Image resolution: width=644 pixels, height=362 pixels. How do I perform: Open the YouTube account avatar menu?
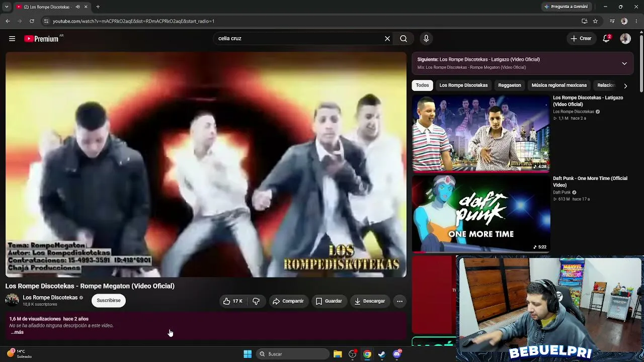coord(625,39)
